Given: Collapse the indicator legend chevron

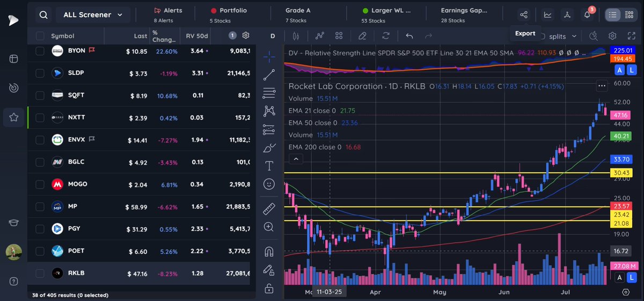Looking at the screenshot, I should coord(295,159).
